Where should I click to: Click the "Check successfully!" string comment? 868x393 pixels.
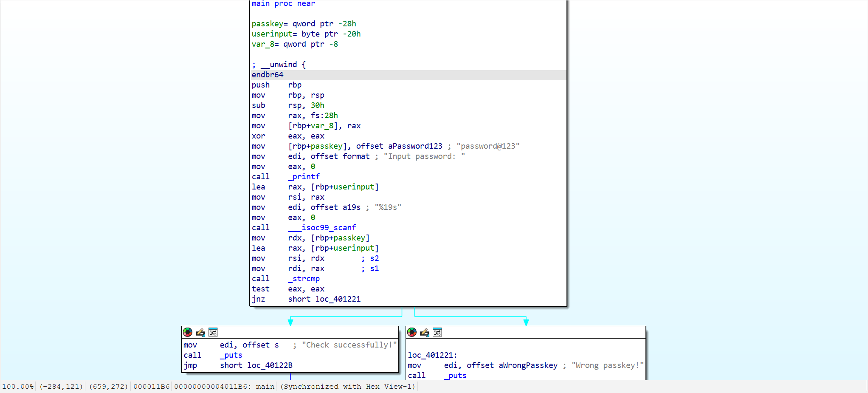(x=349, y=345)
